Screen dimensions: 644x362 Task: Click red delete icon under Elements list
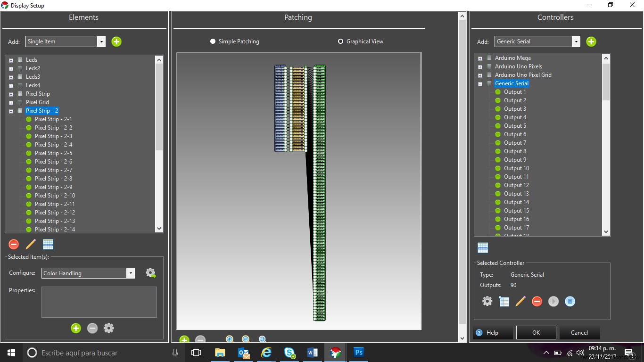coord(14,244)
